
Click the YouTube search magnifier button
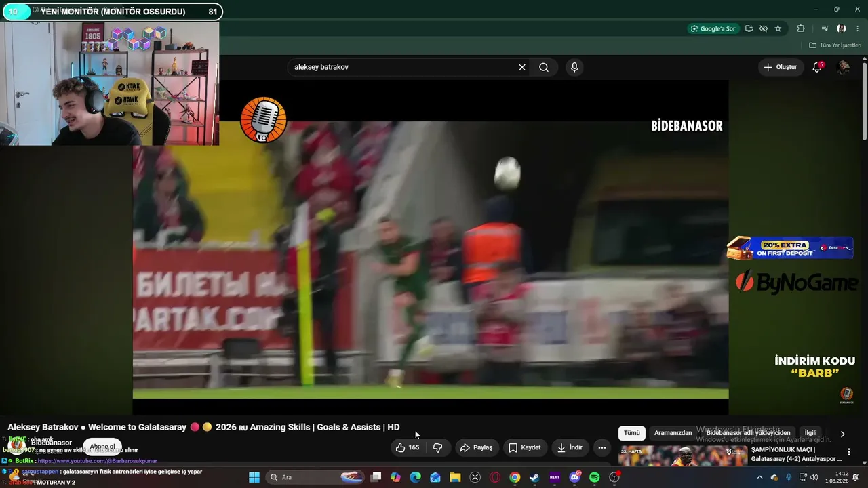tap(544, 67)
